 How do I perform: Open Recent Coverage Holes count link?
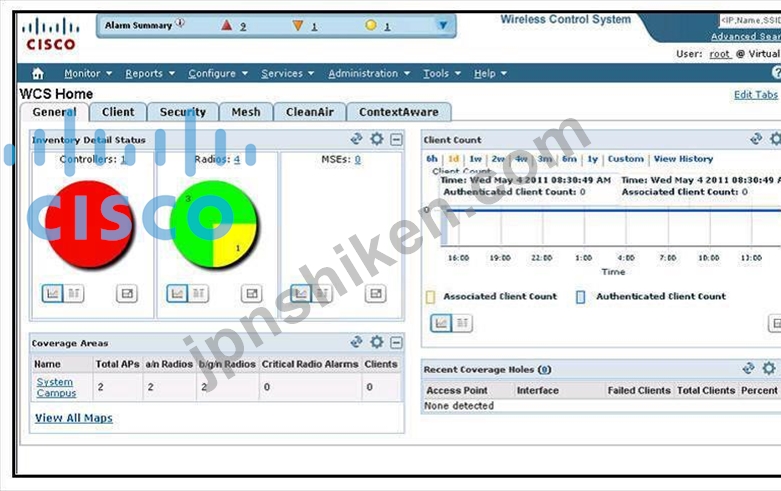(544, 369)
